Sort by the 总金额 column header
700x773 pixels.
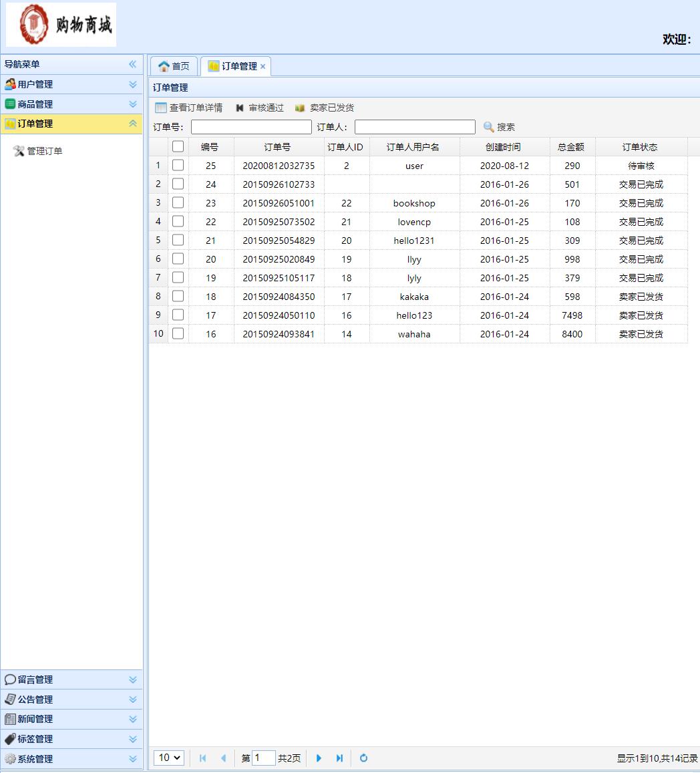point(572,147)
